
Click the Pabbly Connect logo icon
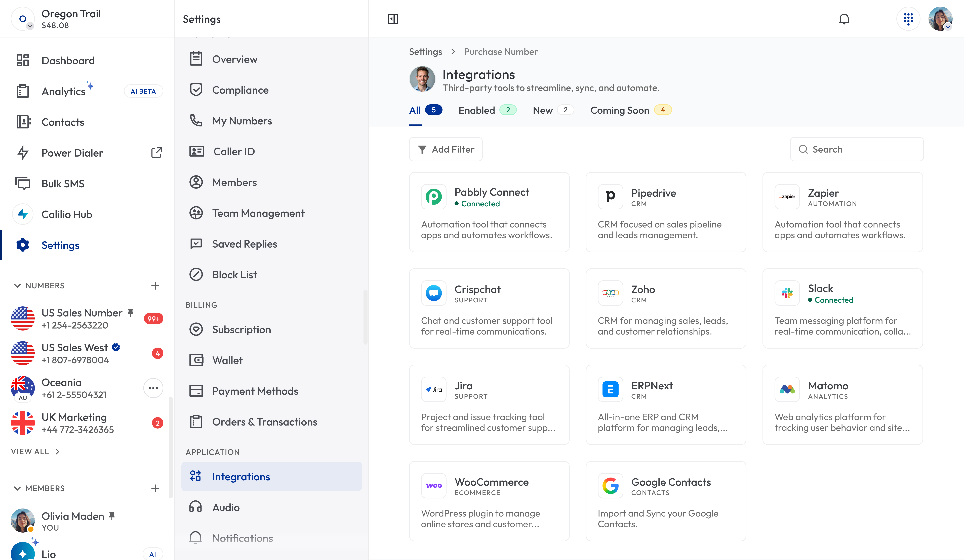(433, 197)
